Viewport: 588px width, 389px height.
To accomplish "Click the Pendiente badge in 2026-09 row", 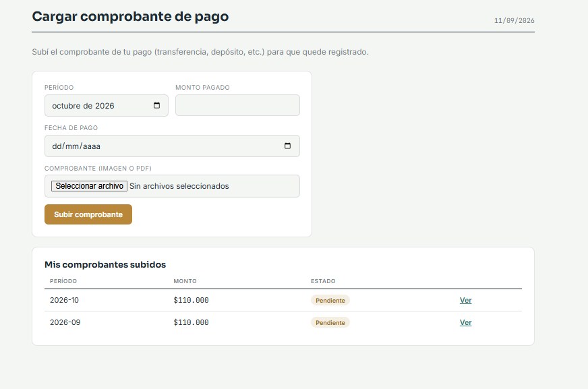I will [330, 322].
